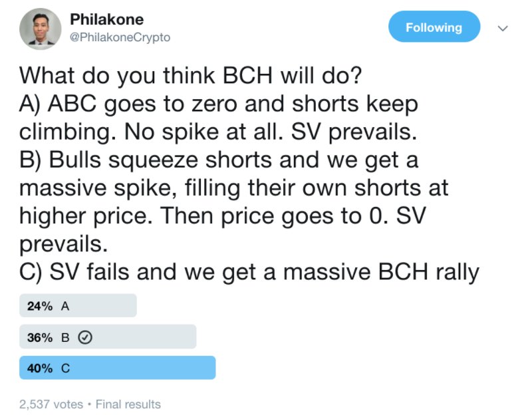The height and width of the screenshot is (415, 532).
Task: Select the 24% A poll bar
Action: [x=78, y=305]
